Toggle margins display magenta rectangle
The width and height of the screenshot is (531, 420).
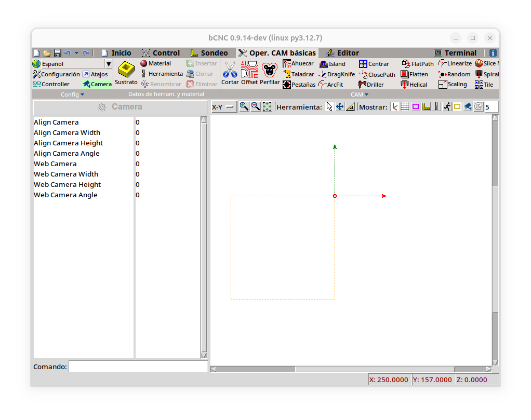(x=416, y=106)
